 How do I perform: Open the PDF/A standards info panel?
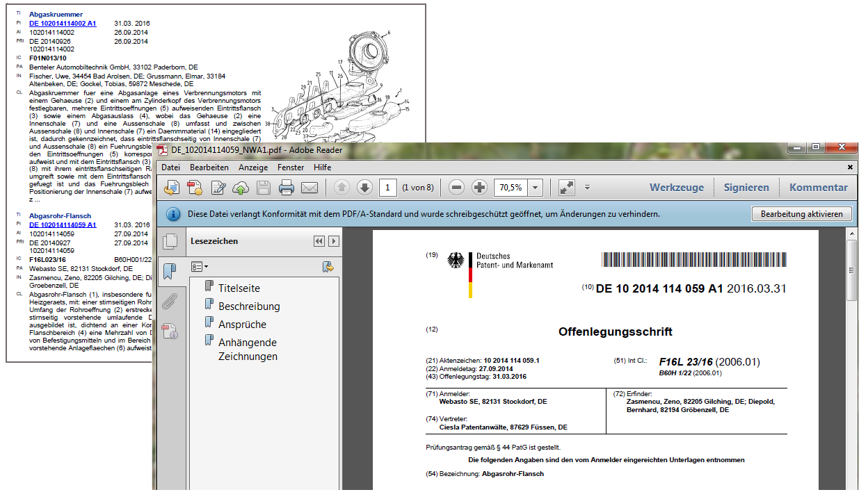(x=170, y=331)
